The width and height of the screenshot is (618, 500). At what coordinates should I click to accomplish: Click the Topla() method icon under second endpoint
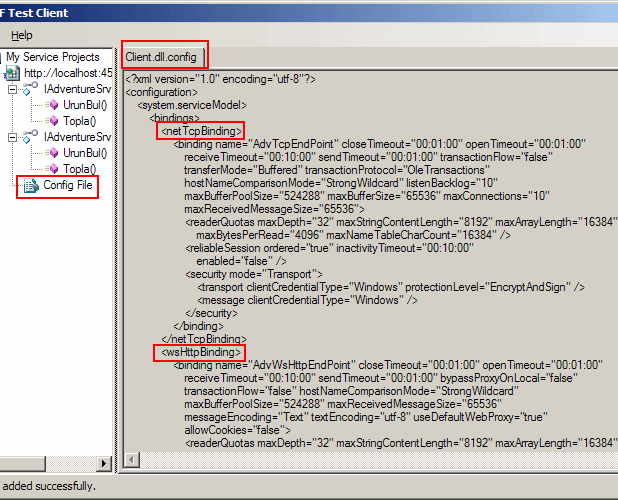53,169
